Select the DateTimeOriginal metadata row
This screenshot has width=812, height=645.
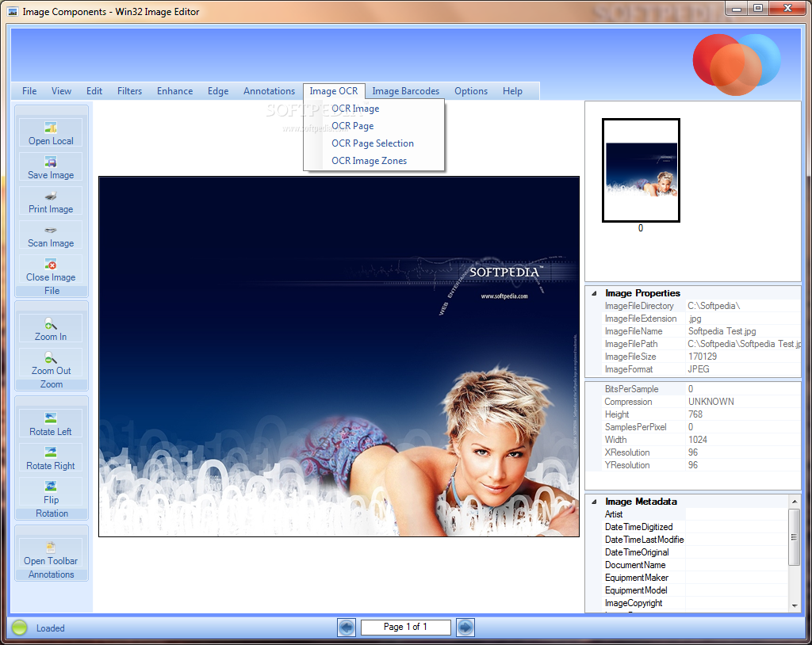[695, 552]
